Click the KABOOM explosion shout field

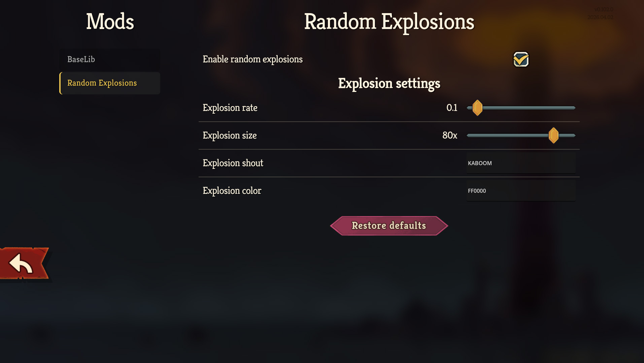tap(521, 163)
